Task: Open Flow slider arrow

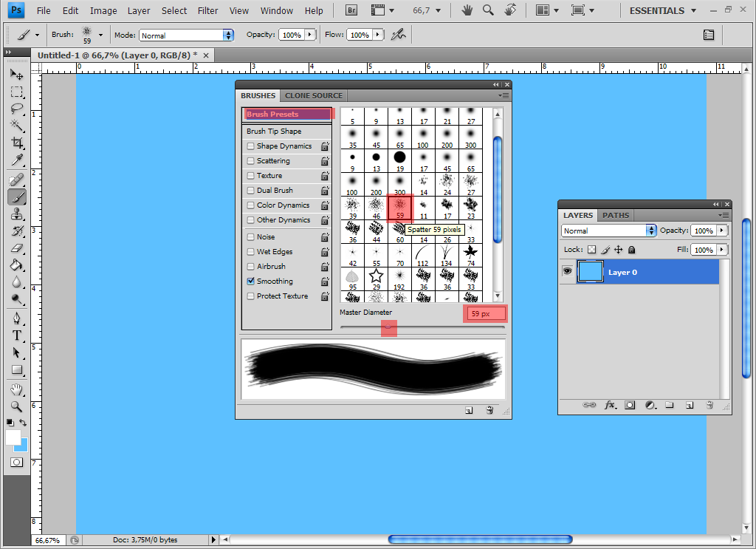Action: pyautogui.click(x=378, y=35)
